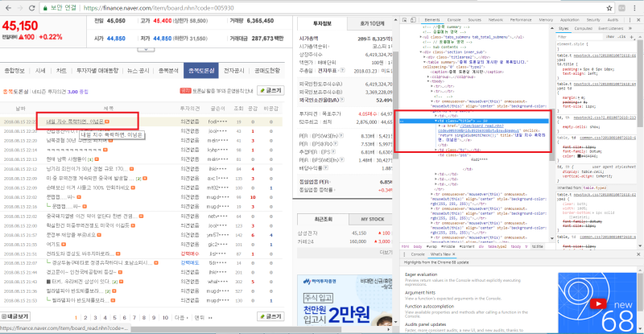Expand the ul tabs_submenu node
This screenshot has height=334, width=644.
tap(421, 37)
